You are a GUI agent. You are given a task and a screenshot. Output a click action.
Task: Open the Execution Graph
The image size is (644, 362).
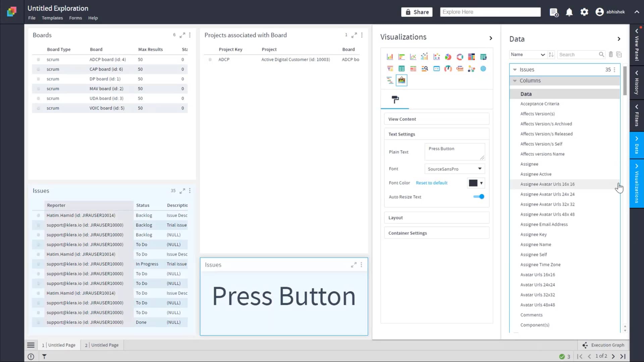pos(603,345)
